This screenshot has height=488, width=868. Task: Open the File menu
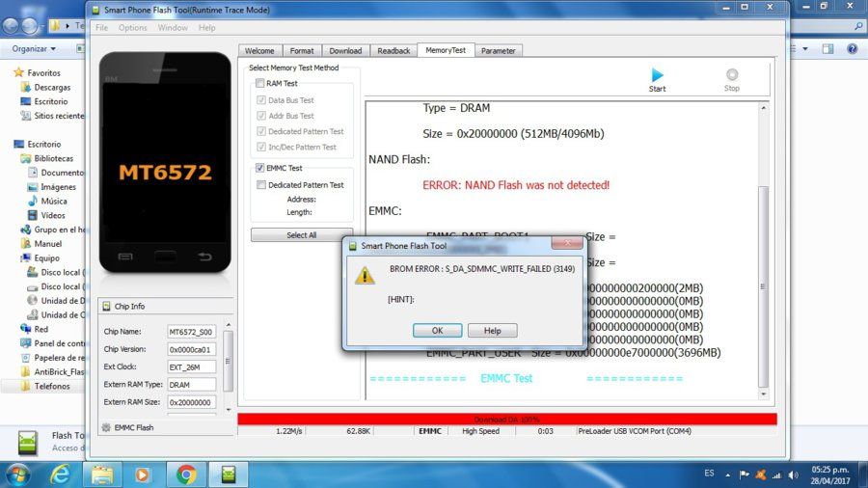click(102, 28)
